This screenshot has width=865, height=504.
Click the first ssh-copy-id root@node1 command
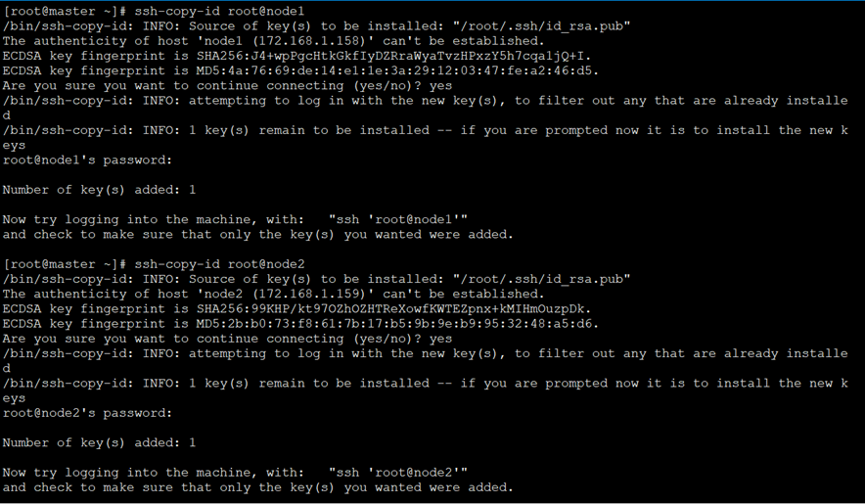(x=219, y=11)
